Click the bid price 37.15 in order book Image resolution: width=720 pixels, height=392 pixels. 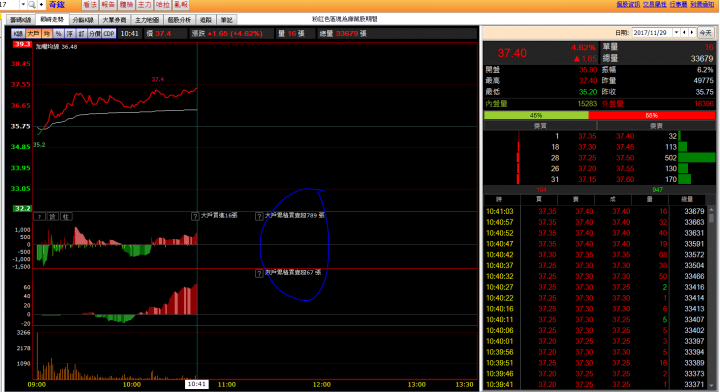[587, 179]
